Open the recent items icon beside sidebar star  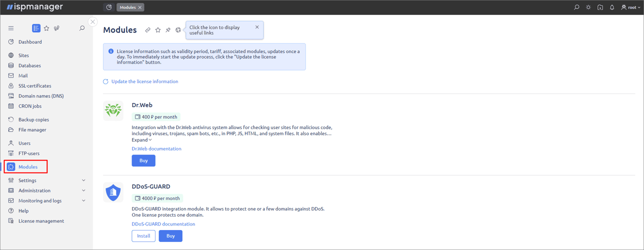point(56,28)
